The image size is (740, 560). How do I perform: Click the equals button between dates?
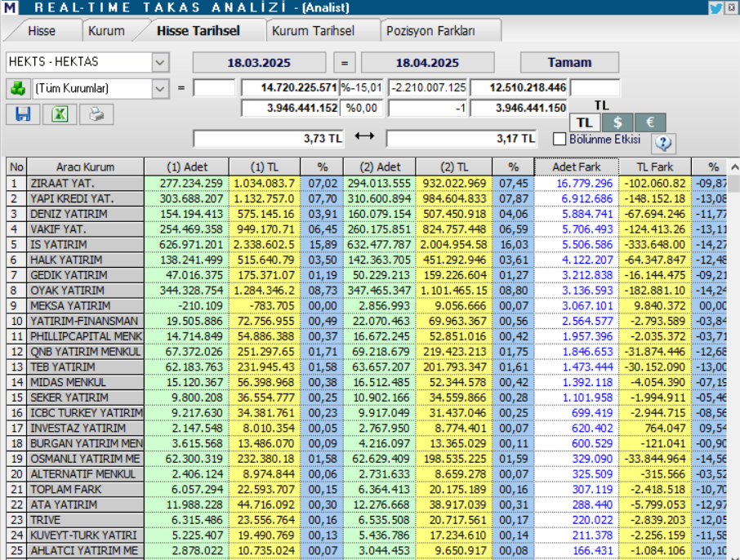[x=345, y=62]
